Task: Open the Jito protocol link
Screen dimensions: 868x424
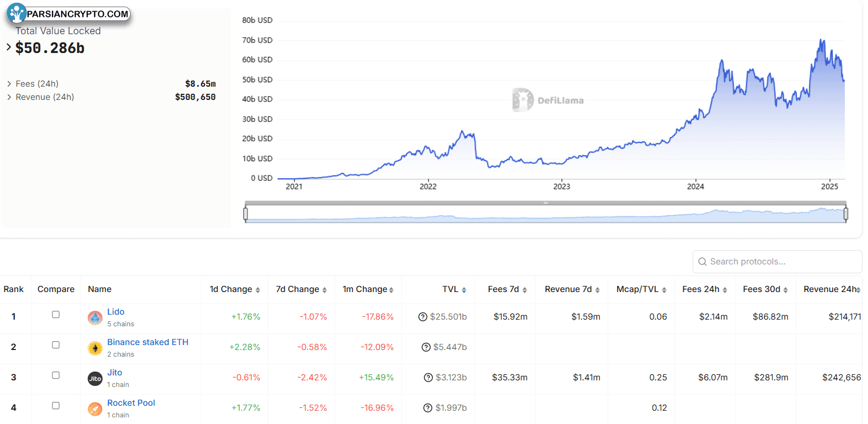Action: coord(115,373)
